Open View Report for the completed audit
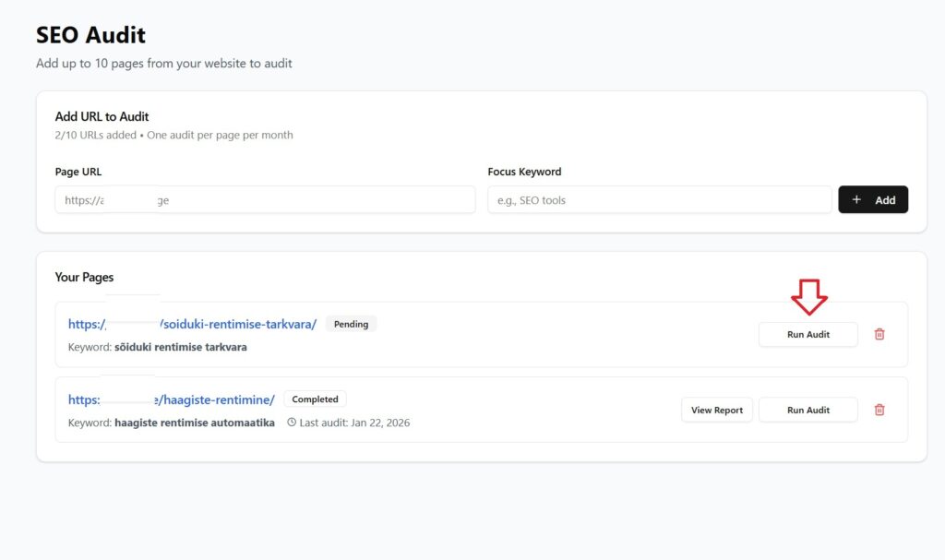Screen dimensions: 945x560 (x=717, y=410)
